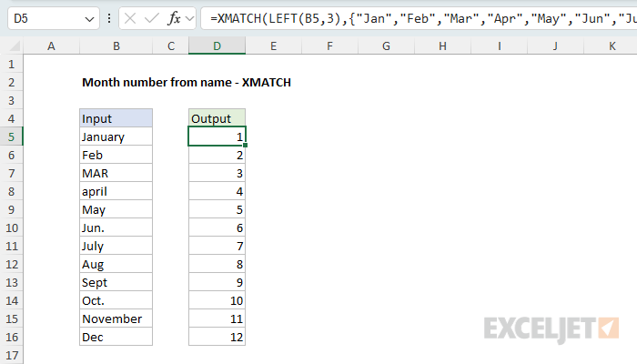Click title cell 'Month number from name - XMATCH'
The height and width of the screenshot is (364, 637).
[187, 83]
